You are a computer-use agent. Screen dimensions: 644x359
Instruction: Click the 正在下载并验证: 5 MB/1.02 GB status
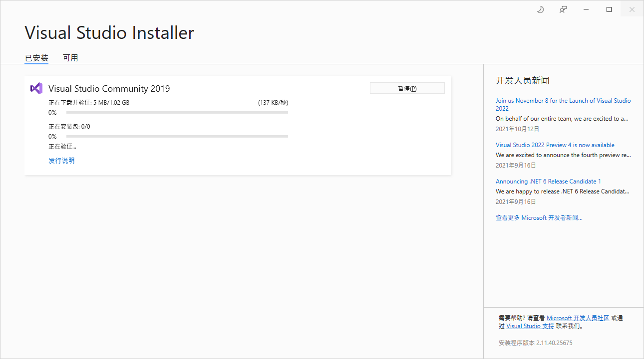tap(89, 103)
